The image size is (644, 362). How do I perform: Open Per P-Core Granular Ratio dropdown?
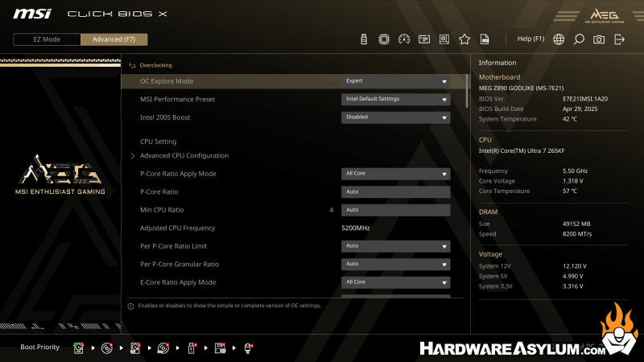pos(395,264)
